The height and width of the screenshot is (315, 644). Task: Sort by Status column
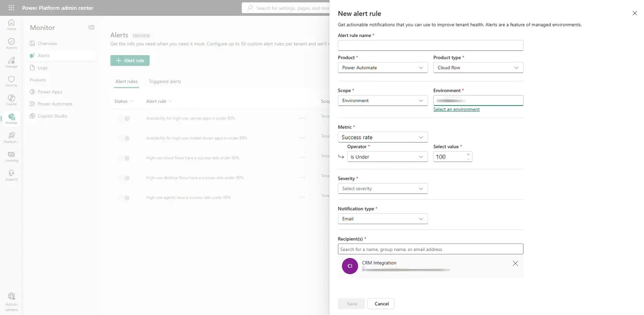pyautogui.click(x=124, y=101)
